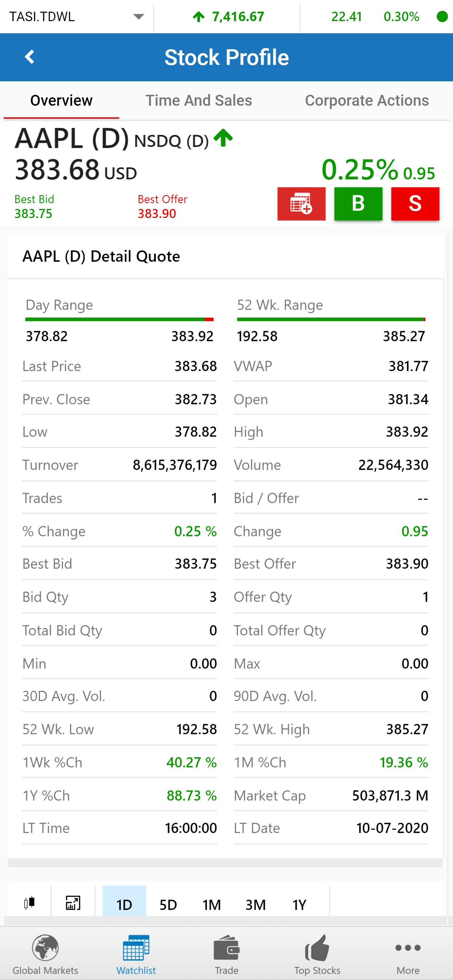
Task: Tap 1M %Ch value 19.36 %
Action: point(404,762)
